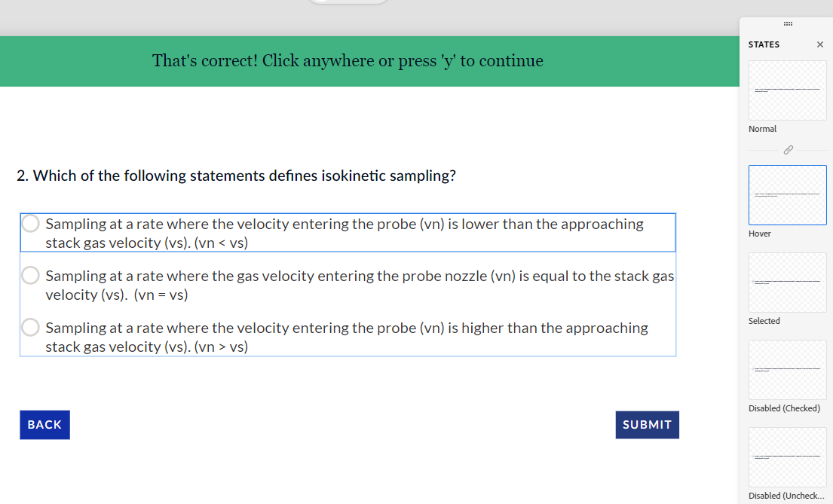Click the link icon between Normal and Hover states
The height and width of the screenshot is (504, 833).
pyautogui.click(x=787, y=150)
